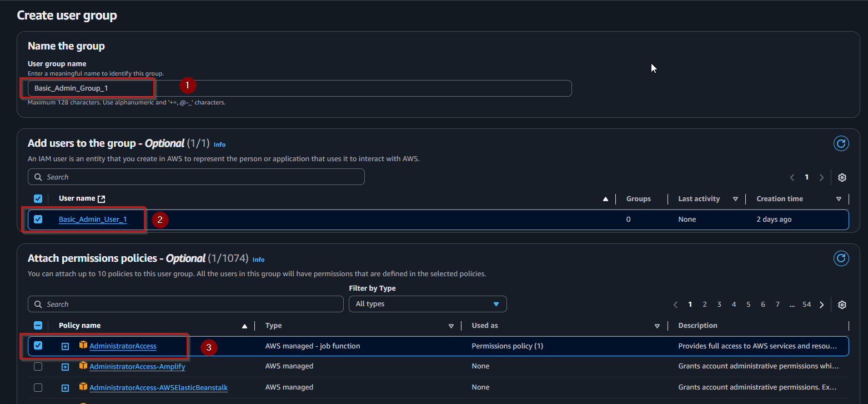Sort policies by Policy name arrow

tap(245, 326)
